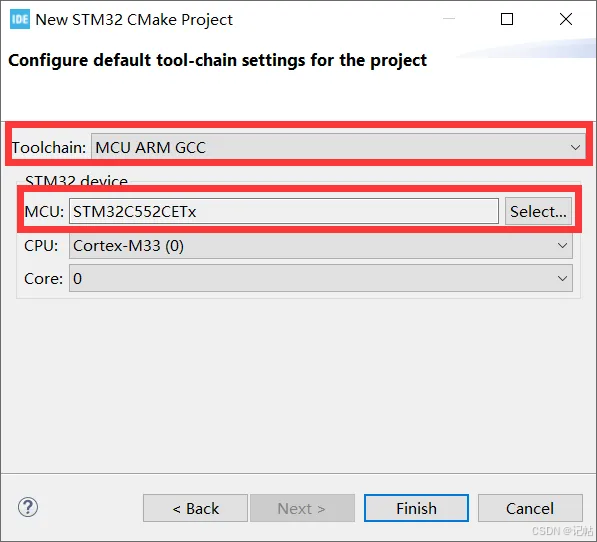Screen dimensions: 597x542
Task: Click into the MCU field STM32C552CETx
Action: click(x=284, y=211)
